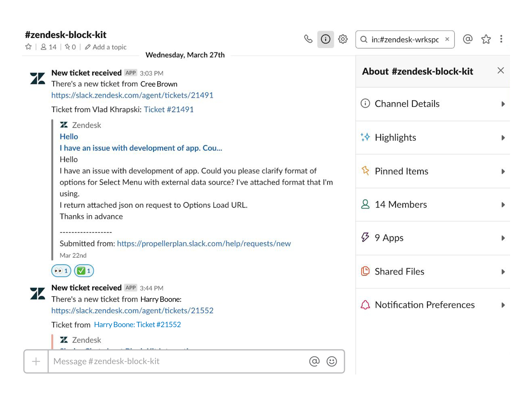The image size is (532, 403).
Task: Open the truncated 'I have an issue' link
Action: (x=141, y=148)
